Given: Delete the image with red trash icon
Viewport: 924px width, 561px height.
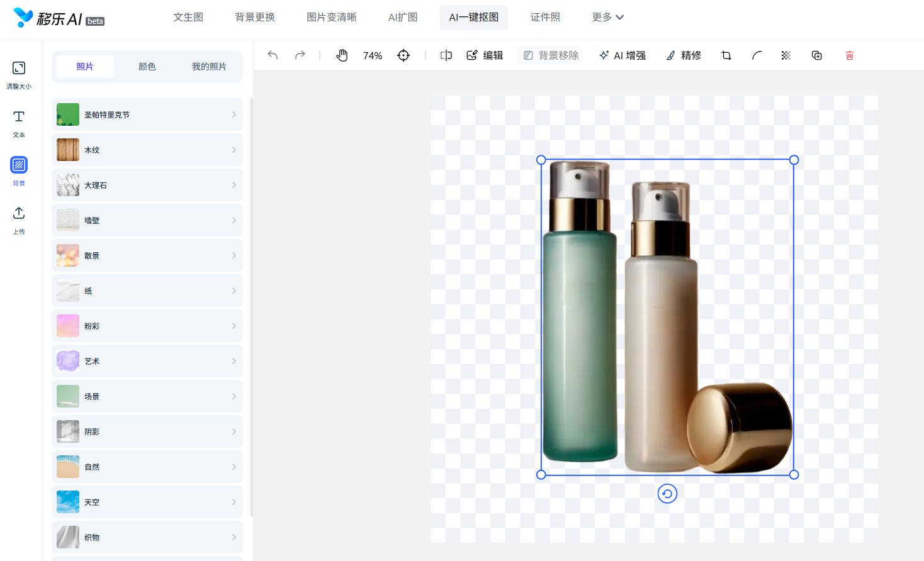Looking at the screenshot, I should 849,55.
